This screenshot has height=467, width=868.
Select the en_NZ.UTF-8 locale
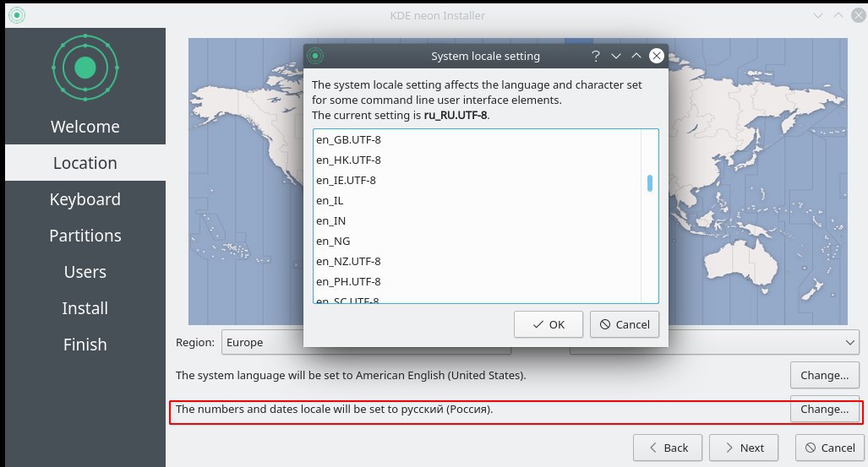point(478,261)
